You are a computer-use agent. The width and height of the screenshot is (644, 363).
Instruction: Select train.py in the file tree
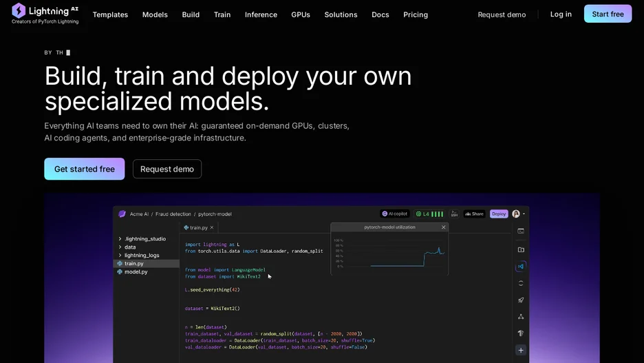pyautogui.click(x=147, y=264)
